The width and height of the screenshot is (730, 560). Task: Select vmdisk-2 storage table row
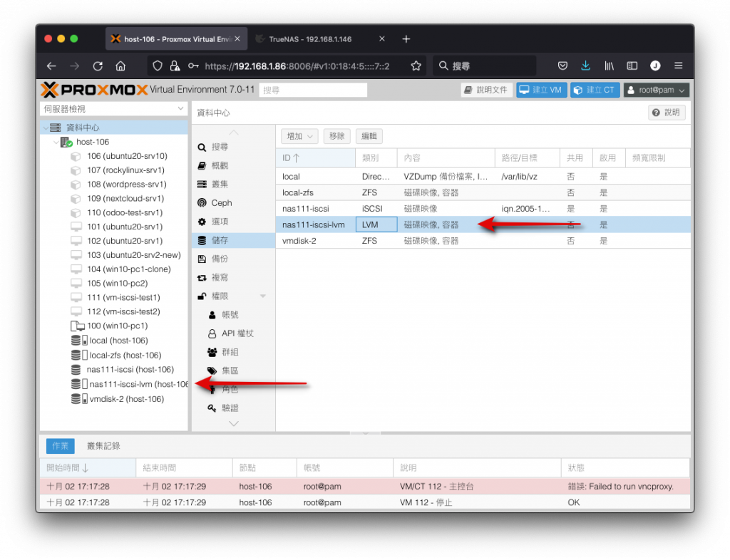[x=483, y=241]
